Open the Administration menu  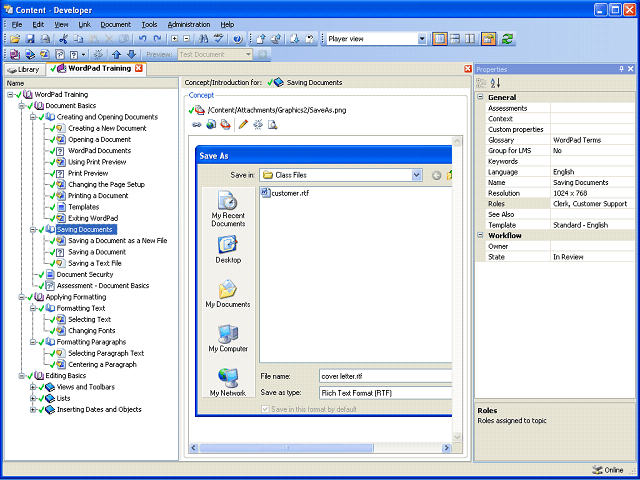pyautogui.click(x=189, y=24)
